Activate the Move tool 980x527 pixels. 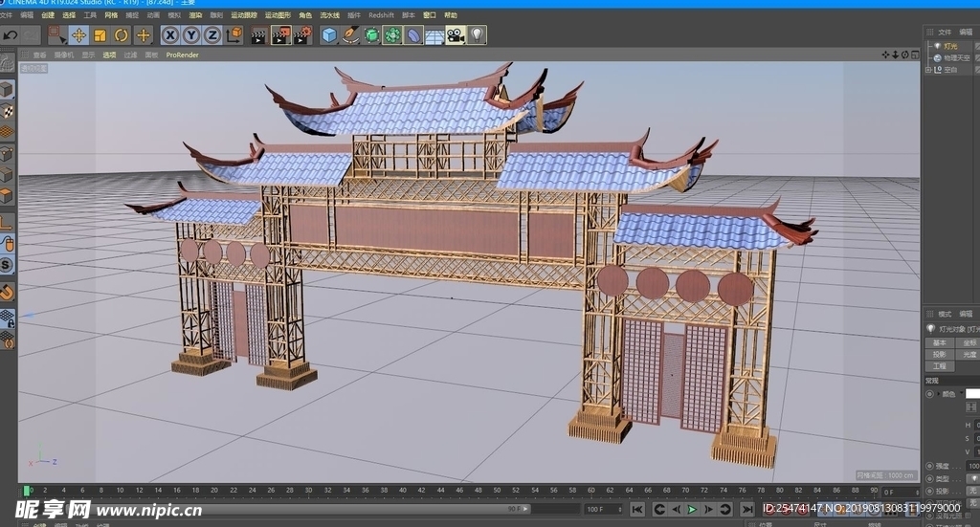pyautogui.click(x=78, y=35)
